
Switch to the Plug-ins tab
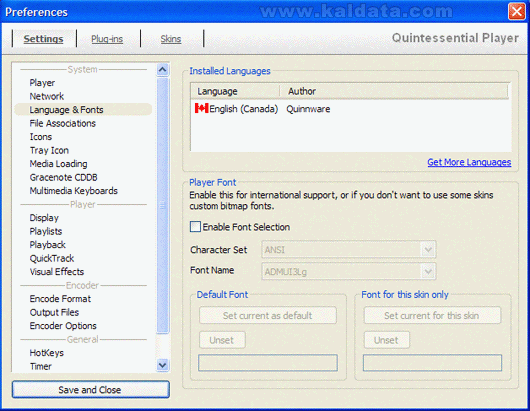(x=107, y=39)
